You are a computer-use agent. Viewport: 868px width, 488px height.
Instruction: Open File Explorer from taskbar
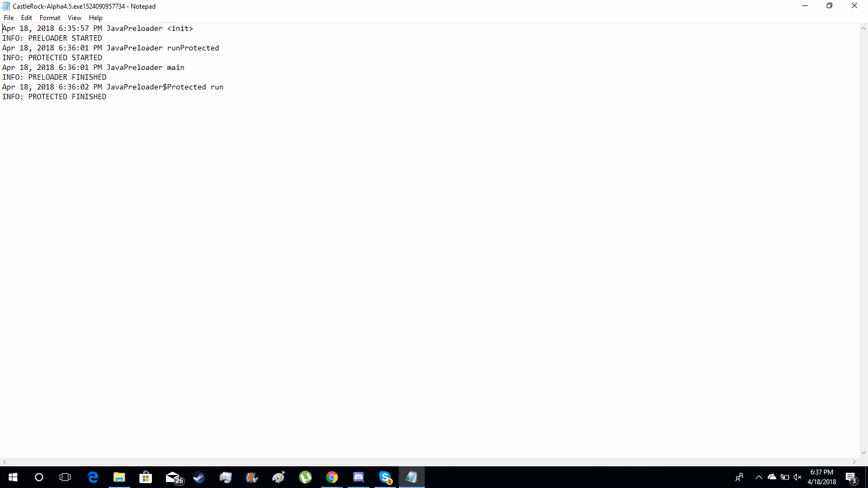(119, 477)
